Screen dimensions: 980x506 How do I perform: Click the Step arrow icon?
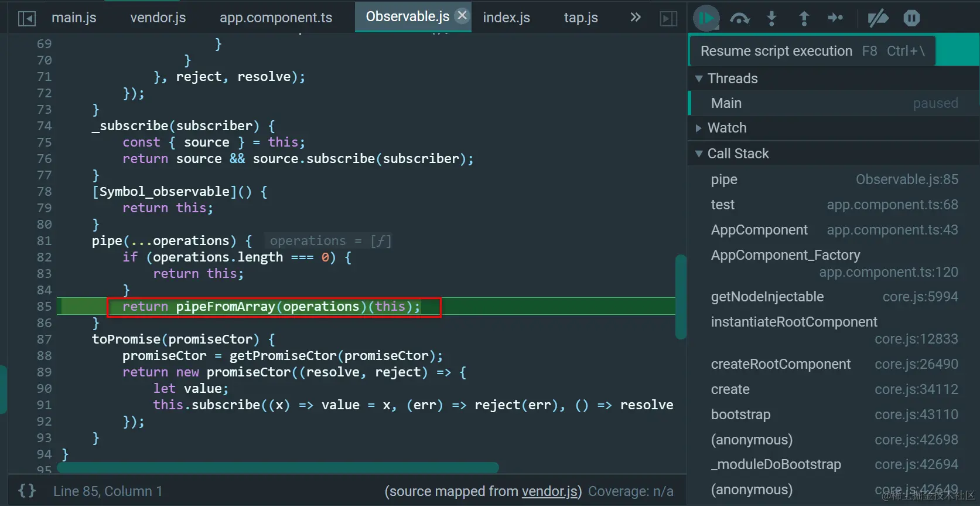tap(835, 18)
